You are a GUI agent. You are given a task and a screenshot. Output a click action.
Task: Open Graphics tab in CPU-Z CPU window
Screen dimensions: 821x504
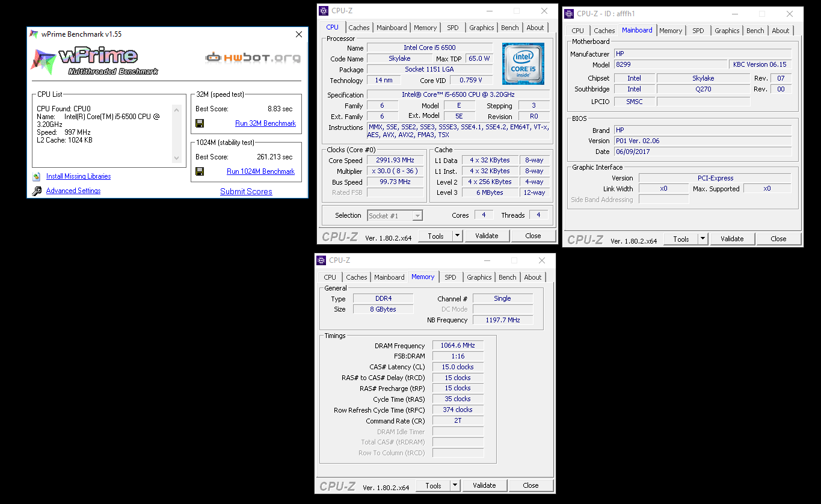(482, 28)
